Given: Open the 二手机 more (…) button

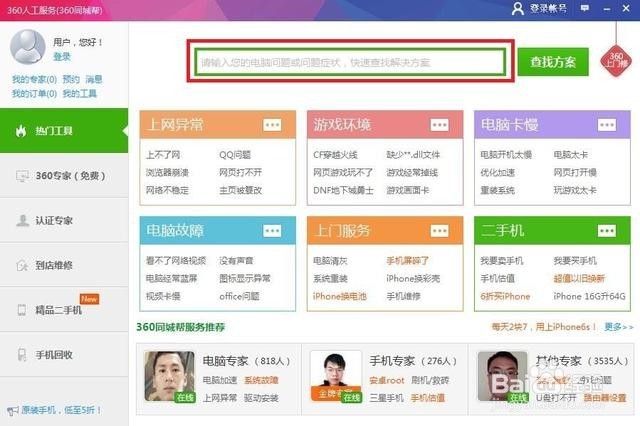Looking at the screenshot, I should tap(607, 231).
